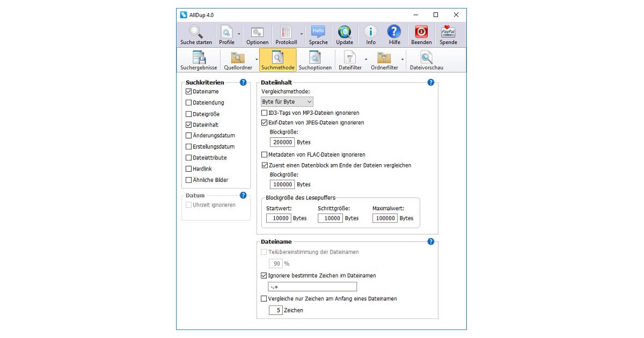The image size is (644, 338).
Task: Open the Optionen settings icon
Action: (x=257, y=32)
